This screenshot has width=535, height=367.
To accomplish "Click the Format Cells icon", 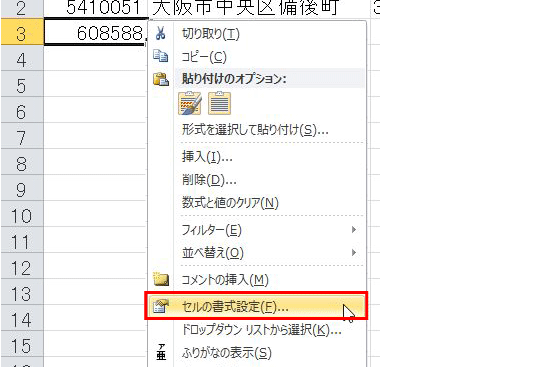I will 161,306.
